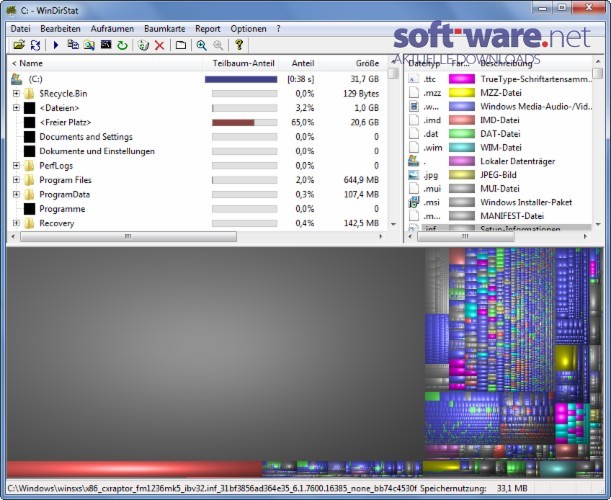The image size is (611, 500).
Task: Open the Aufräumen menu
Action: (112, 29)
